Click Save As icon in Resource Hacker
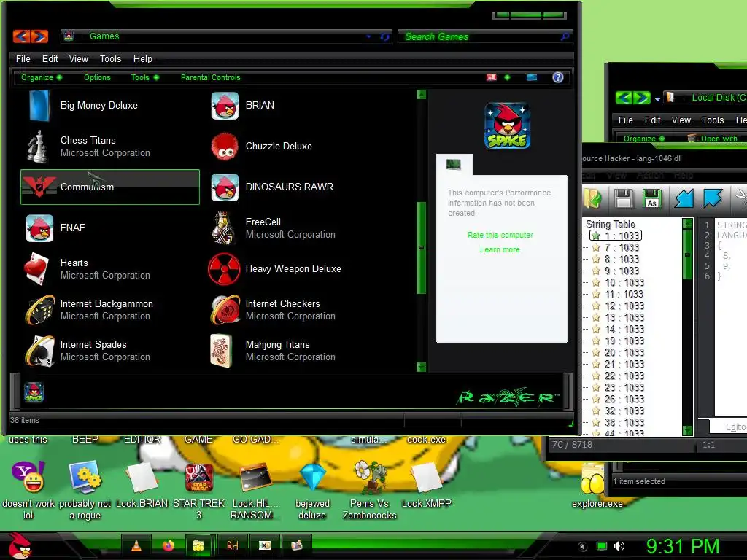The image size is (747, 560). click(651, 198)
